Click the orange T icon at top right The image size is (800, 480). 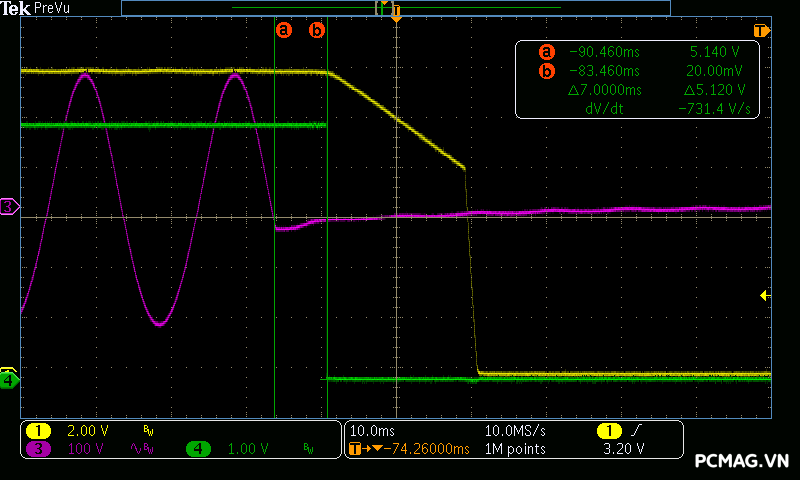pos(761,30)
